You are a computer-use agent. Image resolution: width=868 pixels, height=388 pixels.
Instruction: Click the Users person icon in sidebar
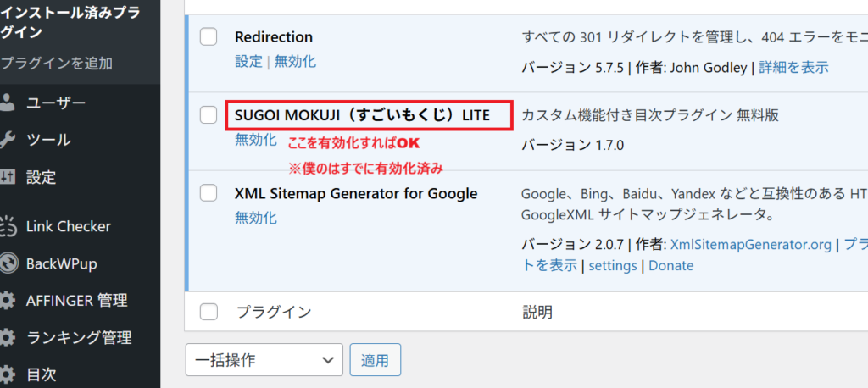[x=8, y=103]
